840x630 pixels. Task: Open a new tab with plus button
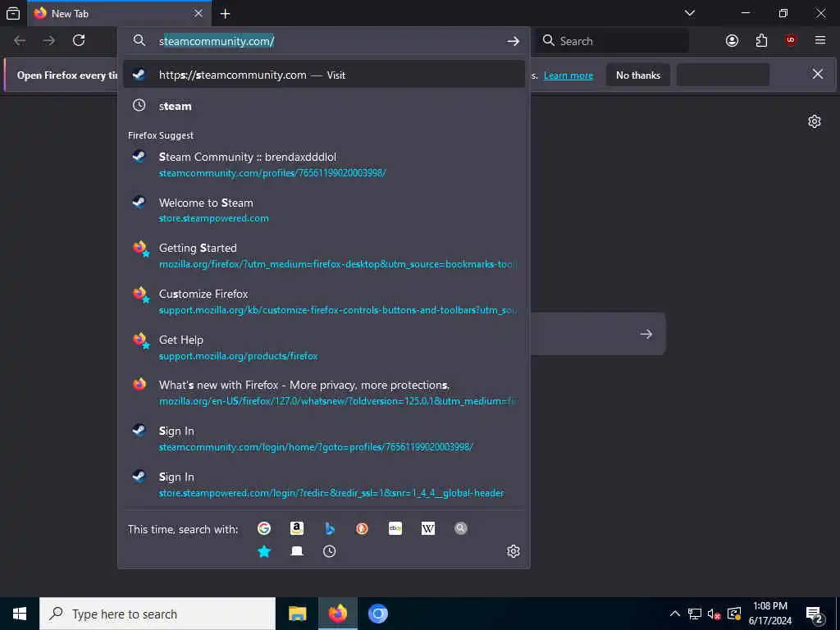pos(225,13)
